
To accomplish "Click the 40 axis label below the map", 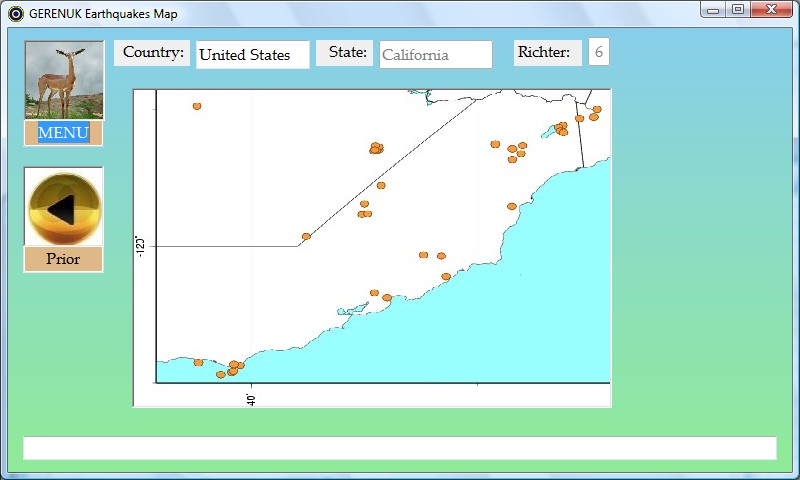I will [251, 398].
